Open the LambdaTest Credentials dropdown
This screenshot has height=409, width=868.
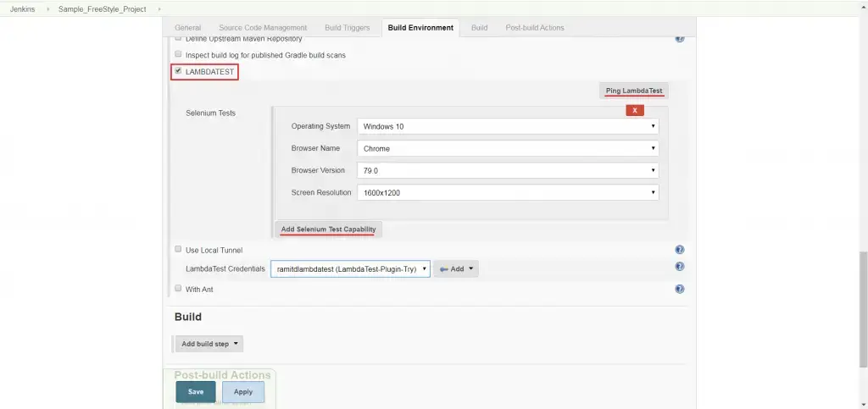pos(350,269)
